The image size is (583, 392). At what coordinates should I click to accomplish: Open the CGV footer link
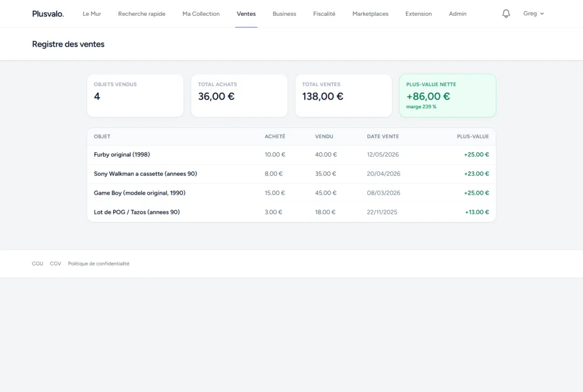(x=55, y=263)
